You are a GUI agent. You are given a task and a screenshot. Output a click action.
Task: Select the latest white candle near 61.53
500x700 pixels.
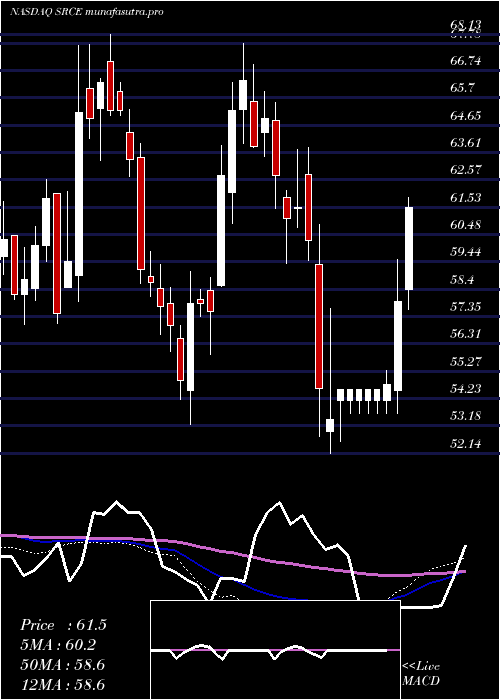click(x=409, y=248)
